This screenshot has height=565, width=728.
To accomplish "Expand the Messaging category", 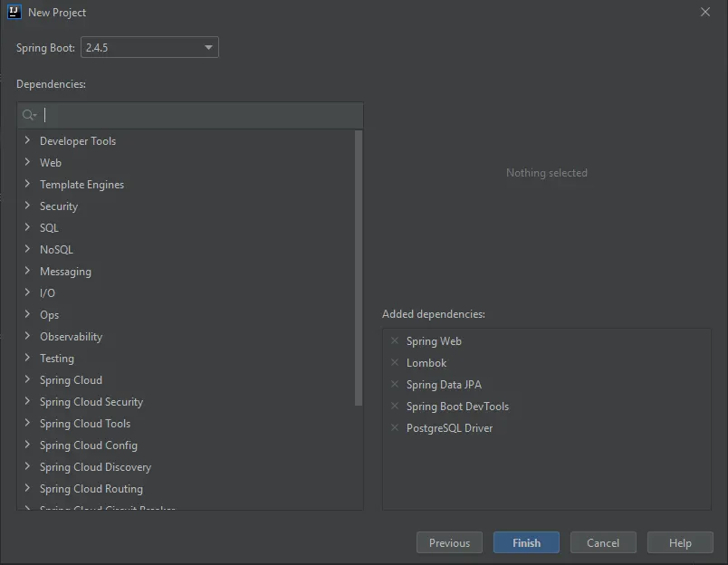I will point(27,271).
